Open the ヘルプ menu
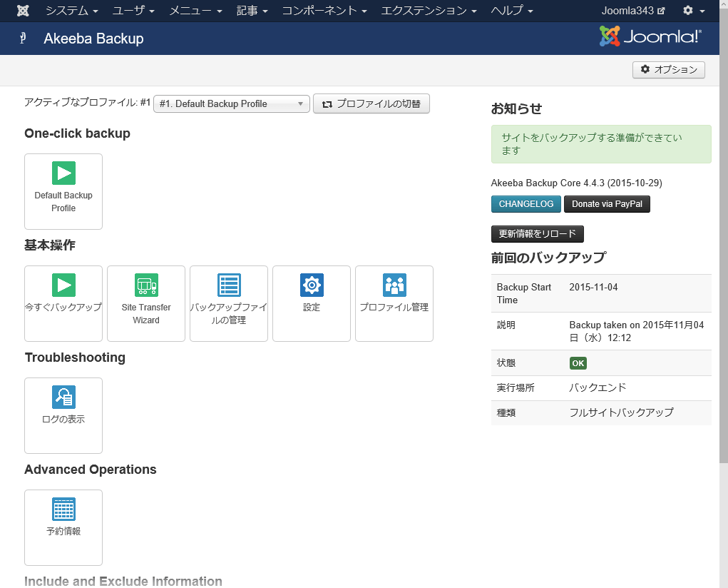The width and height of the screenshot is (728, 588). 512,10
